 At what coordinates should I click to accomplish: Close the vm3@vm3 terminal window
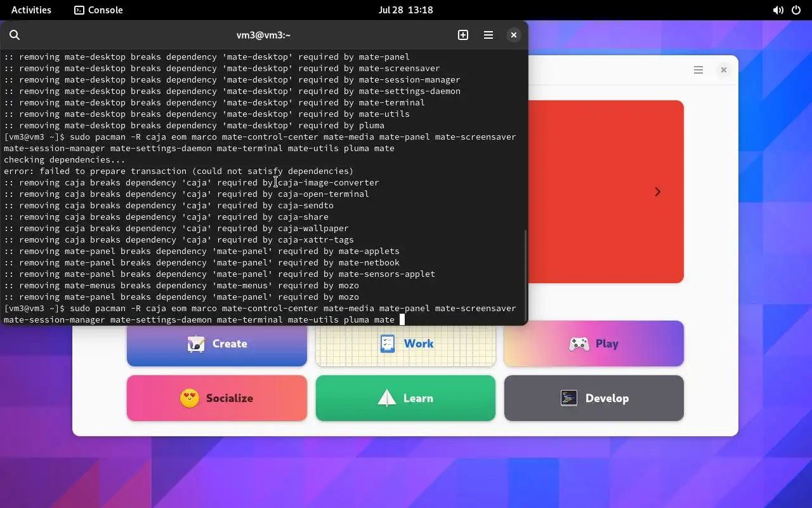[x=514, y=35]
